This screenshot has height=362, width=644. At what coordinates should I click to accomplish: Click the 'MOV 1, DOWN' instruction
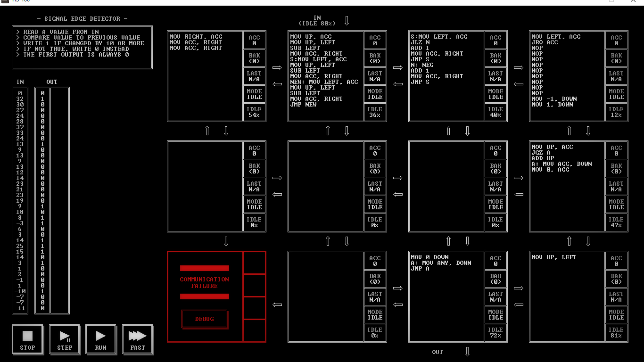[x=552, y=105]
